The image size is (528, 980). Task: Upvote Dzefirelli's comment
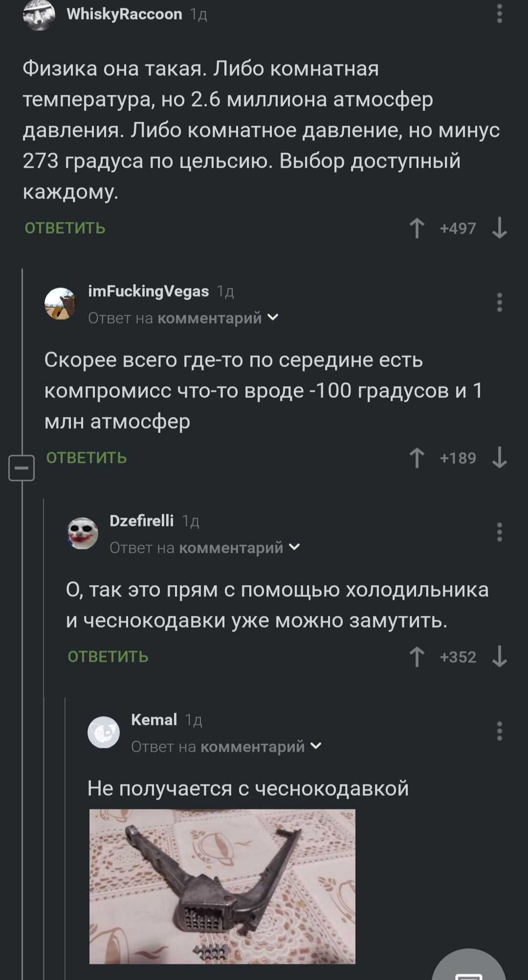click(417, 657)
